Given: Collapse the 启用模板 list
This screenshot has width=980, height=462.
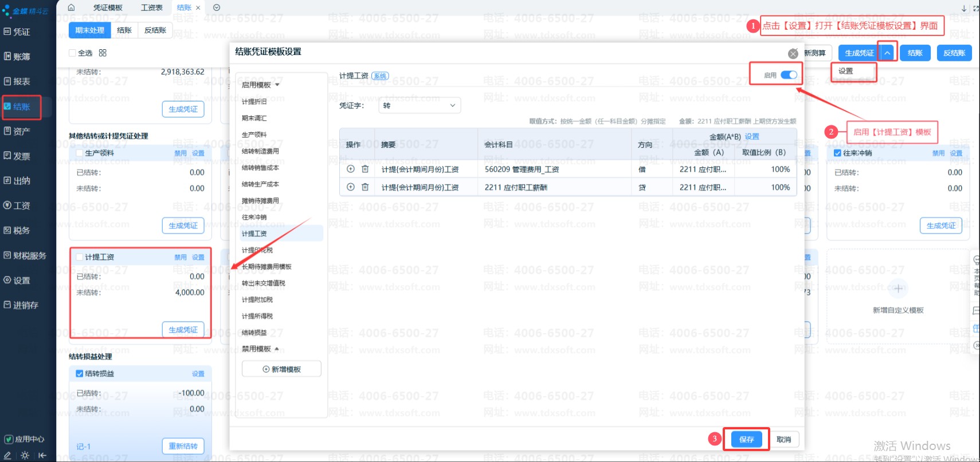Looking at the screenshot, I should pyautogui.click(x=277, y=85).
